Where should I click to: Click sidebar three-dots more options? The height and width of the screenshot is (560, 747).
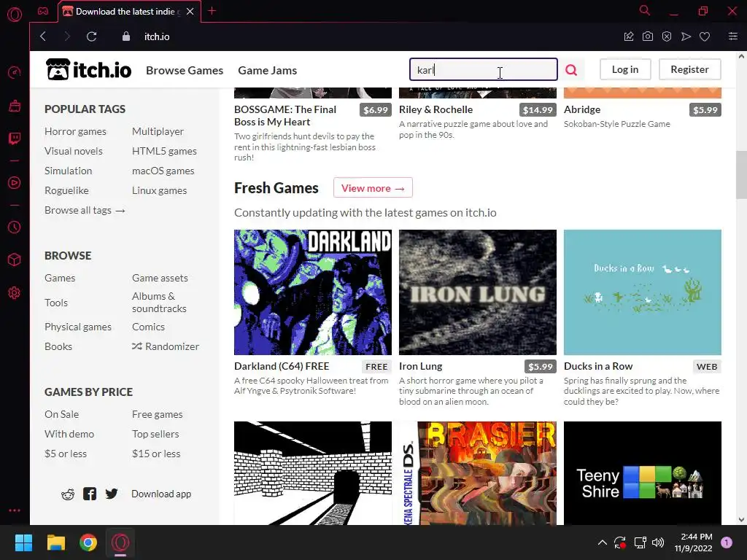(x=15, y=510)
